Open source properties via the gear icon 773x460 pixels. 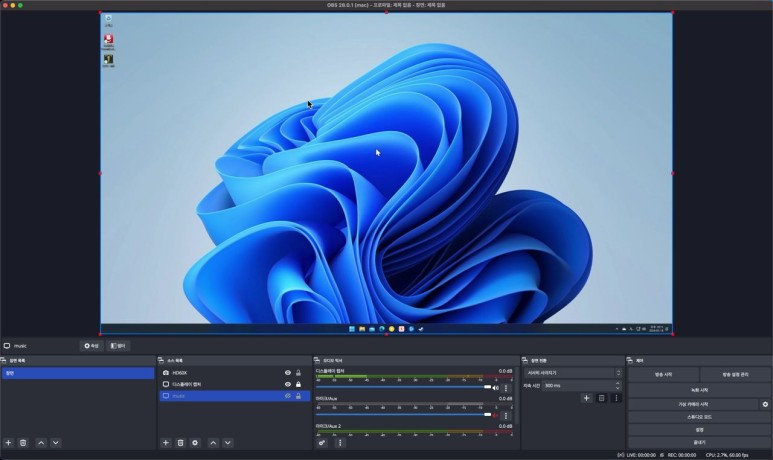pyautogui.click(x=195, y=443)
